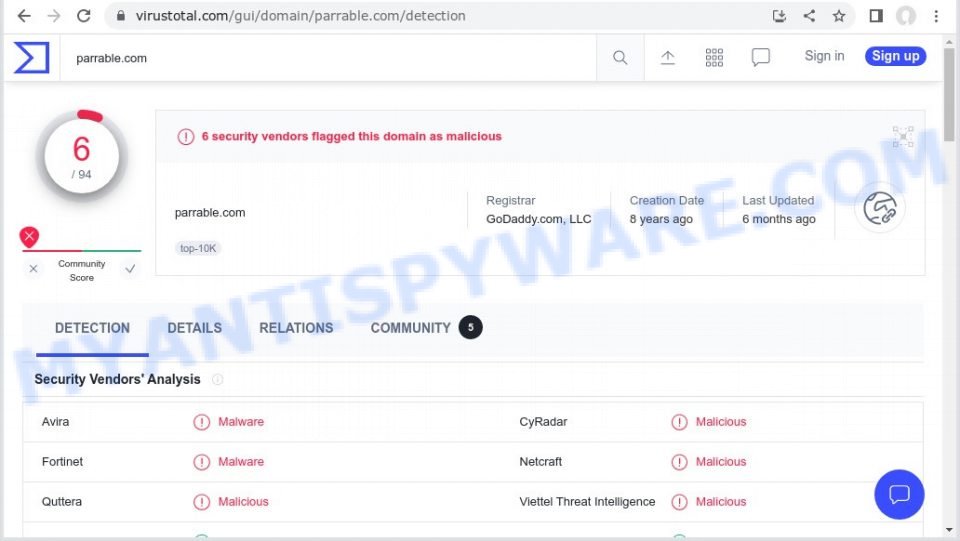
Task: Click the Netcraft vendor name
Action: (x=541, y=461)
